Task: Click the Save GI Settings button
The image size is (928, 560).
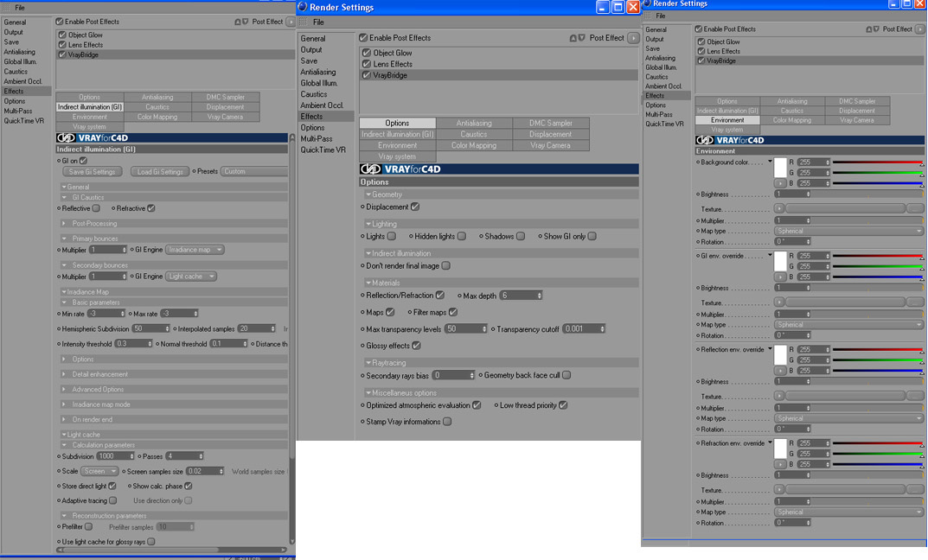Action: [x=93, y=171]
